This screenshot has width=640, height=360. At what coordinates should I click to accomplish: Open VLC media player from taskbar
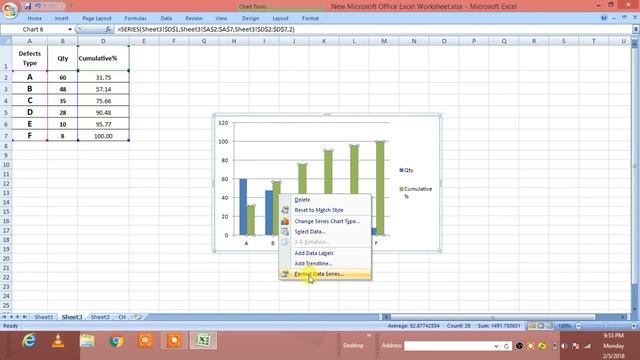coord(58,341)
